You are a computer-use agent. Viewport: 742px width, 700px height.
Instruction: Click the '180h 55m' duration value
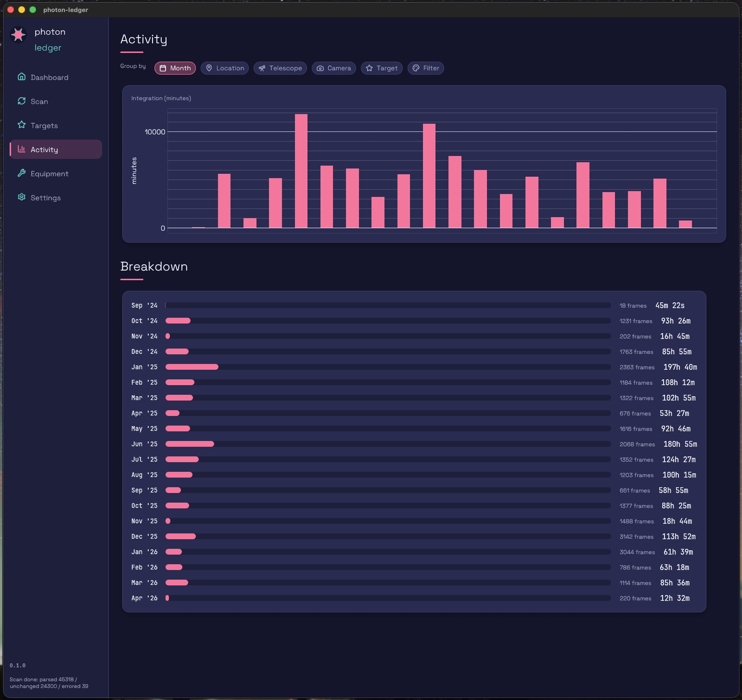[680, 444]
